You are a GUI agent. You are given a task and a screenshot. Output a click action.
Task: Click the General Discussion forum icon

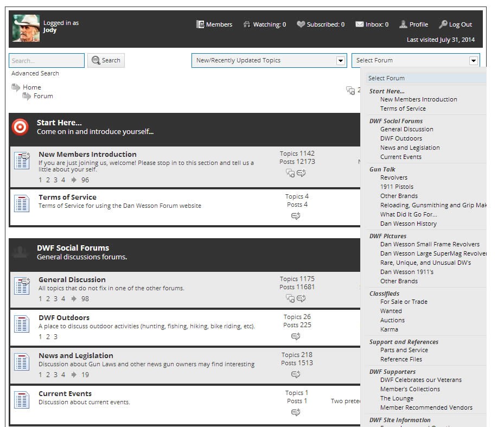click(22, 286)
